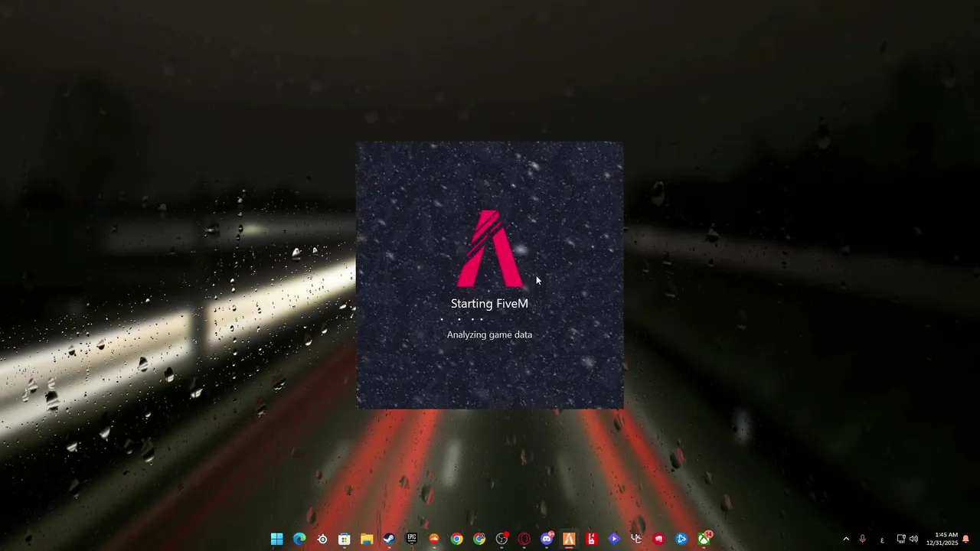Open Epic Games Launcher taskbar icon
Image resolution: width=980 pixels, height=551 pixels.
click(x=412, y=539)
